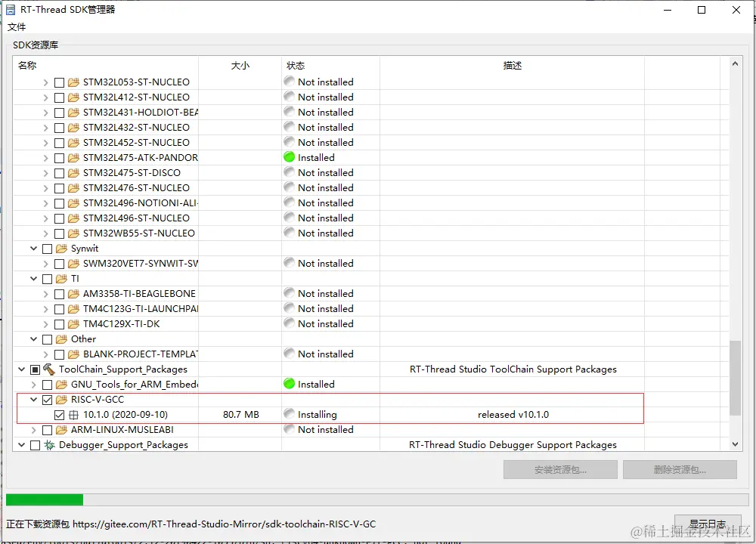Click the 状态 column header

331,66
